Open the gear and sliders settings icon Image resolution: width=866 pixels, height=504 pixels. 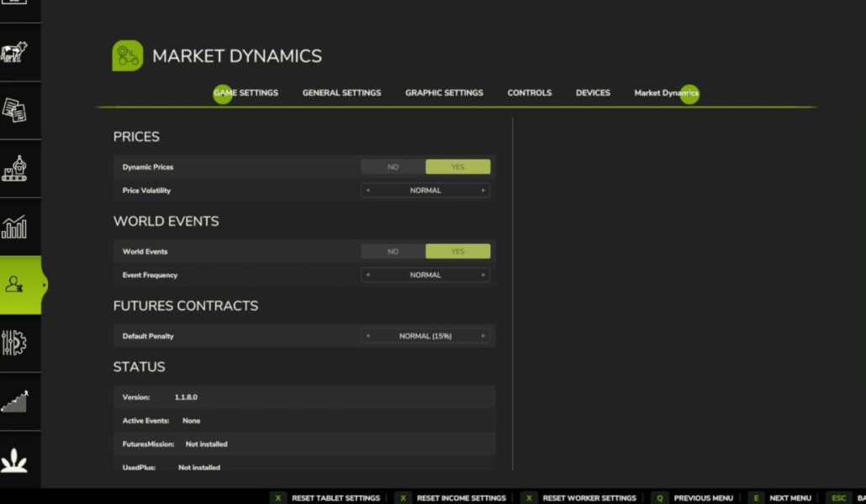[14, 343]
